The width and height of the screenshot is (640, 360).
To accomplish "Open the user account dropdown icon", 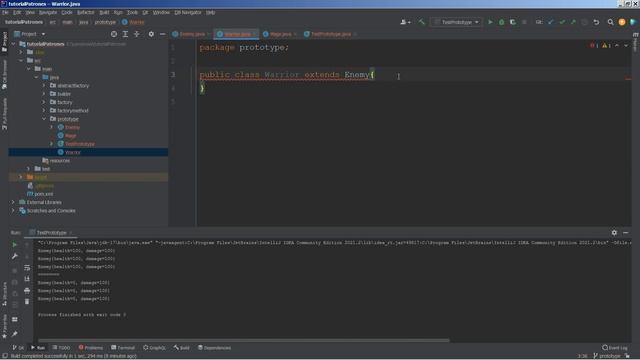I will point(405,22).
